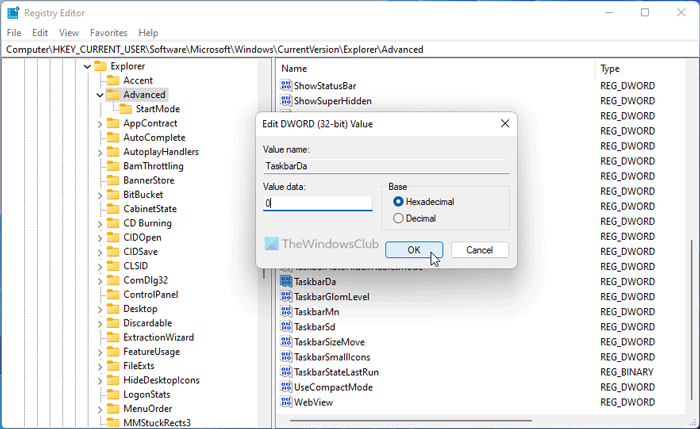Click the WebView value icon
The image size is (700, 429).
pyautogui.click(x=286, y=402)
